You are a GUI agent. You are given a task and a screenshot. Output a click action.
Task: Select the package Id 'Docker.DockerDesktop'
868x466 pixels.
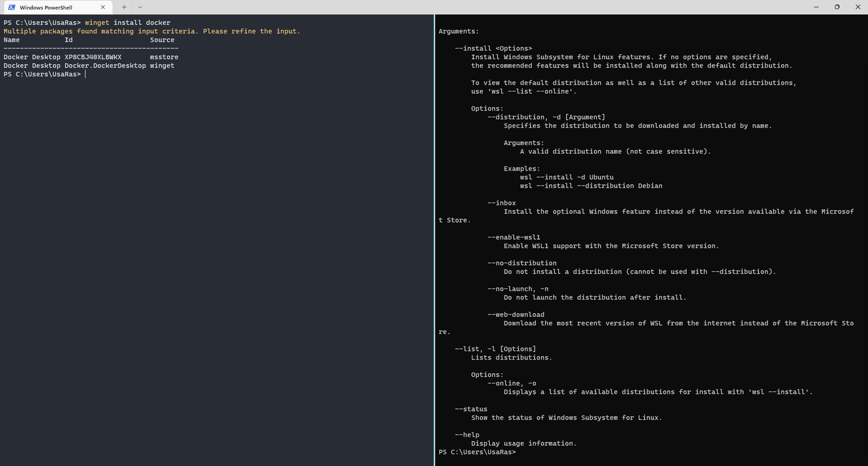105,66
